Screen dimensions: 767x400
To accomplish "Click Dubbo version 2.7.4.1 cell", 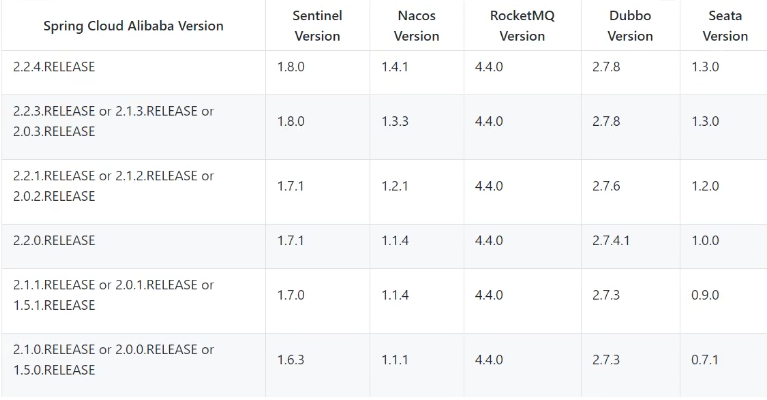I will pos(611,240).
